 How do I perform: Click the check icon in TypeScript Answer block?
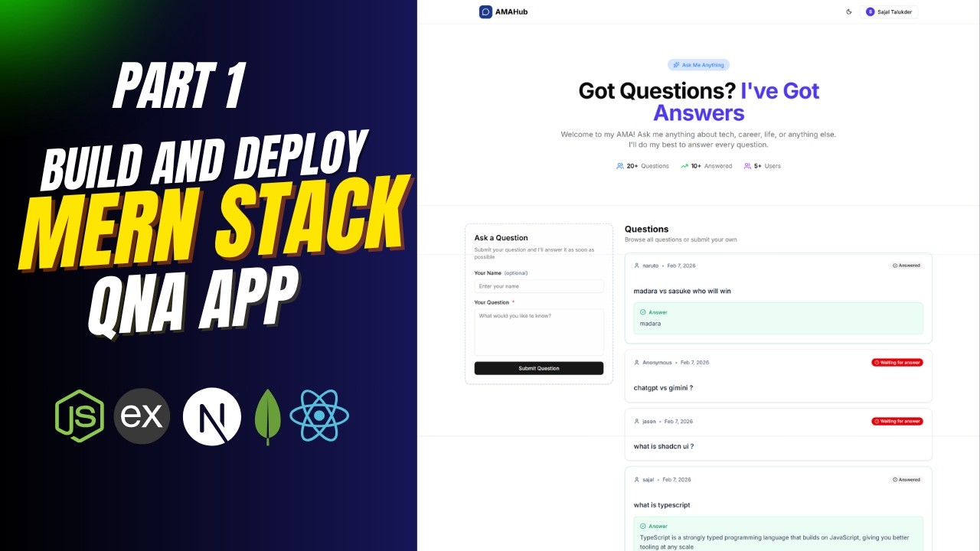pos(643,527)
